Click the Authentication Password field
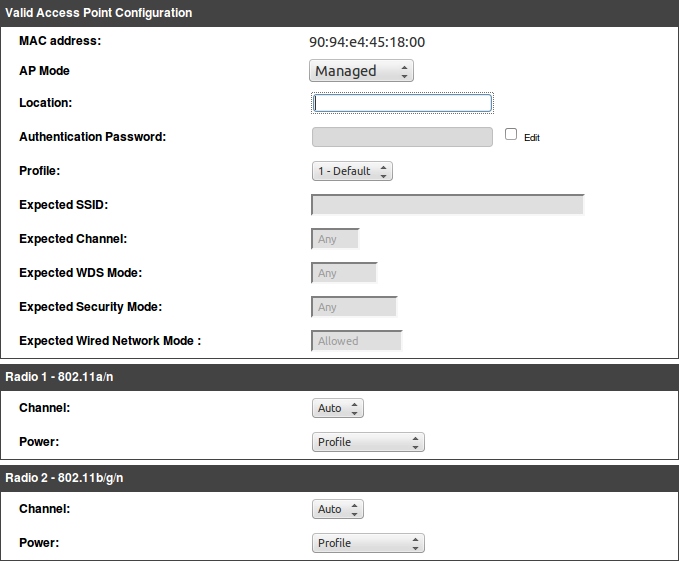This screenshot has height=569, width=679. click(402, 137)
